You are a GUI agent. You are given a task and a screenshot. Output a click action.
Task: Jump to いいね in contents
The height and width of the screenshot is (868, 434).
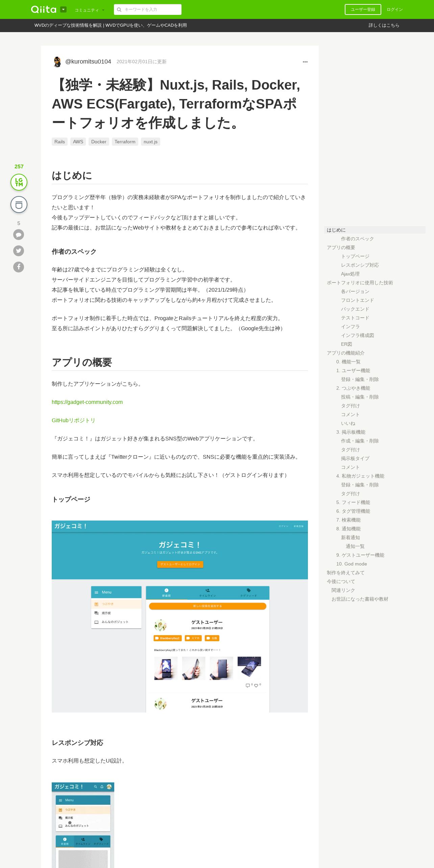click(348, 423)
